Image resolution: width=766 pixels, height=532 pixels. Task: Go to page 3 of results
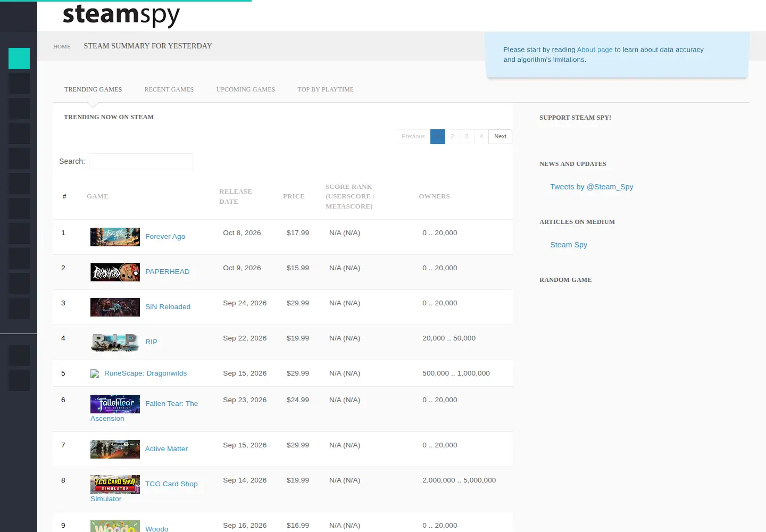467,137
